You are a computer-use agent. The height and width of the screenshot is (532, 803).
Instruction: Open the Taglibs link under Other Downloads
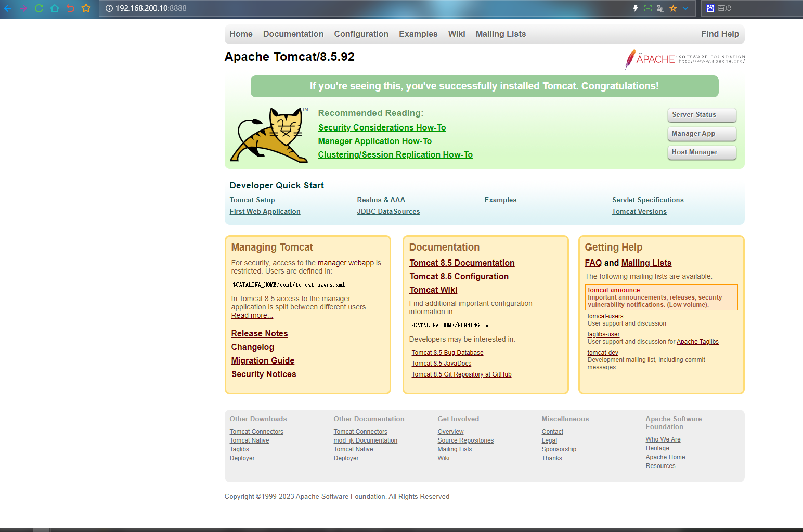pyautogui.click(x=239, y=449)
